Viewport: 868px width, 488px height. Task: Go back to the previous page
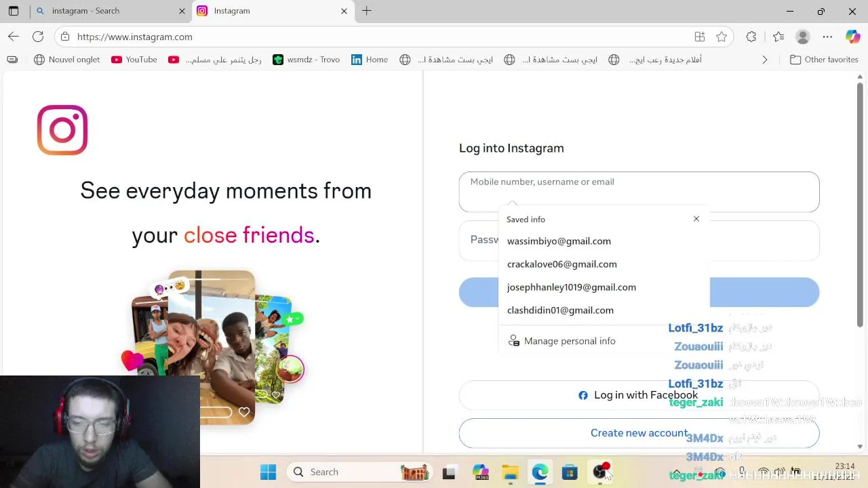point(14,37)
